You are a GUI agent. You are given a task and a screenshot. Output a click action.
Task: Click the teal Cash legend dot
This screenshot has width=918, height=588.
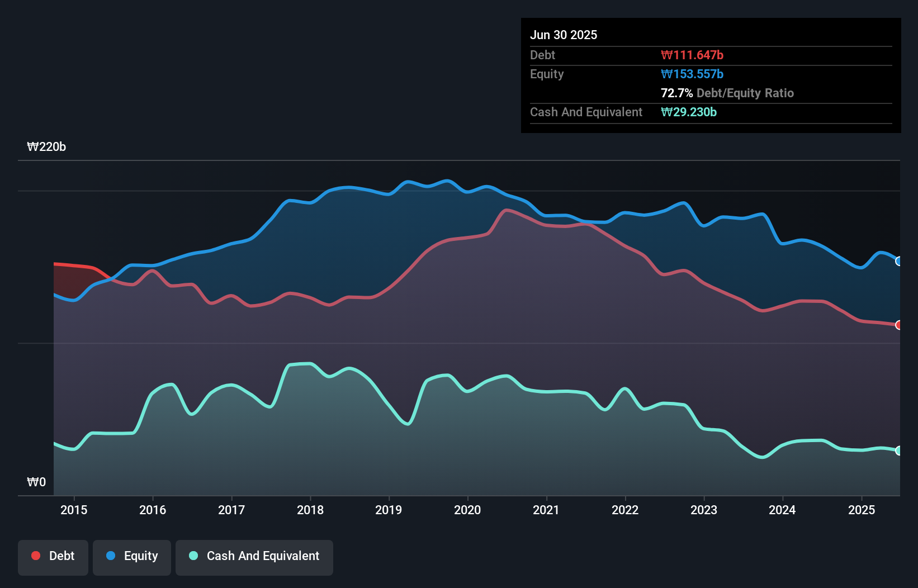click(x=193, y=556)
